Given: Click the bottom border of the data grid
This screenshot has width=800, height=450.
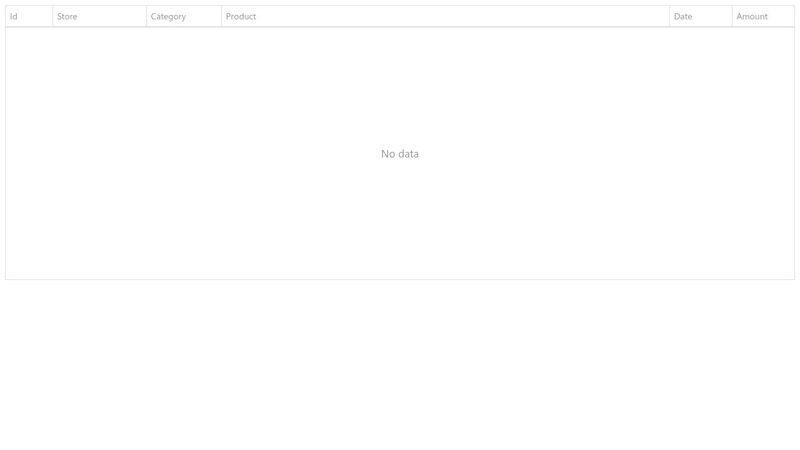Looking at the screenshot, I should point(400,279).
